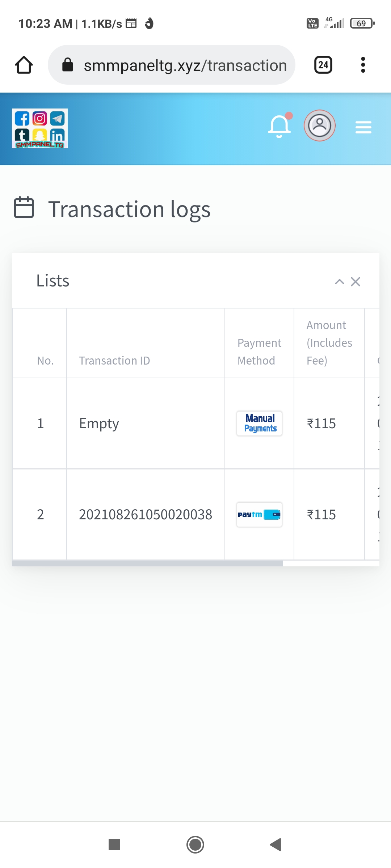Click the SMMPANELTG site logo
391x868 pixels.
pyautogui.click(x=40, y=128)
